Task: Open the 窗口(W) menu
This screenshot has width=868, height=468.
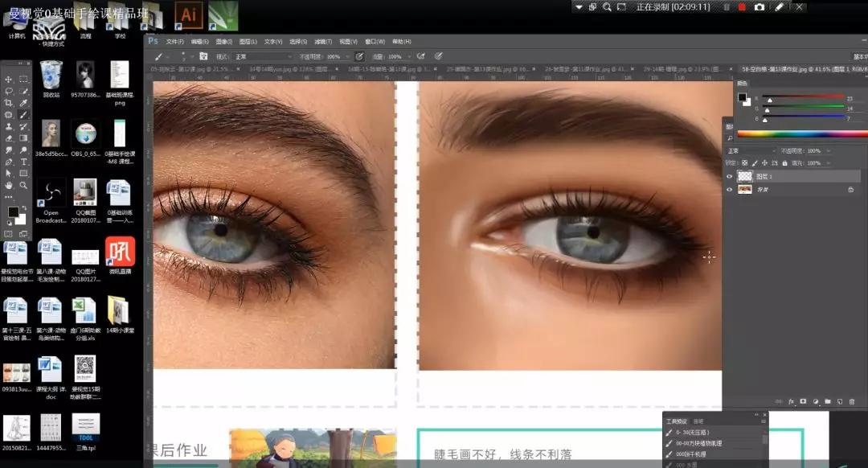Action: (x=375, y=42)
